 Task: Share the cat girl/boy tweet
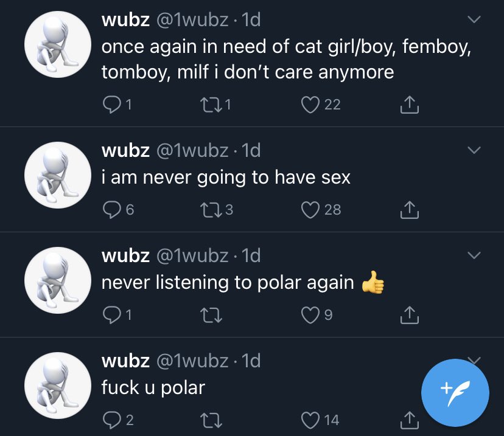pos(409,105)
